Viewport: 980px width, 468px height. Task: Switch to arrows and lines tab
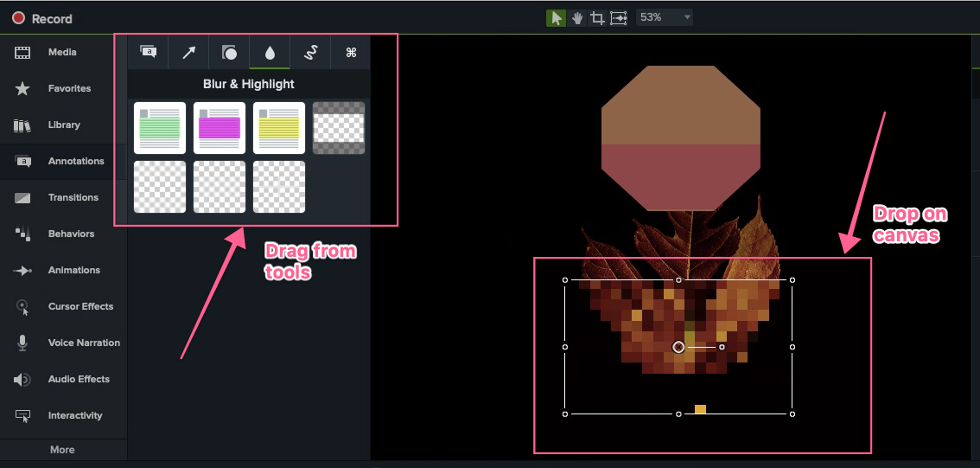pos(188,53)
